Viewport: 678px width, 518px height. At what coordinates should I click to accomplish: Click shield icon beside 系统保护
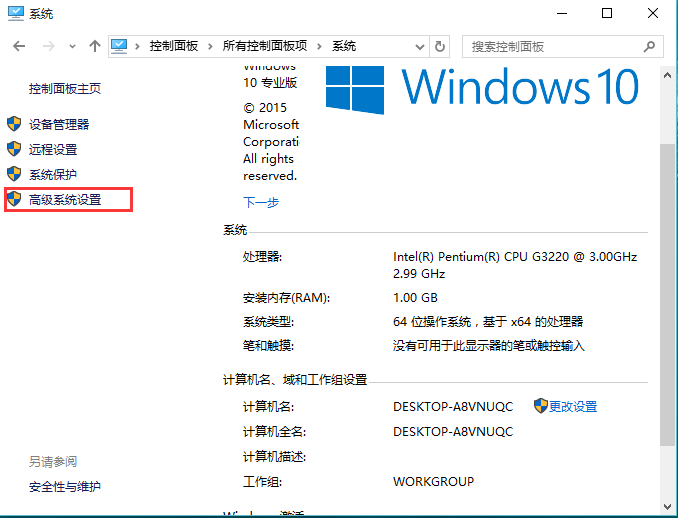[x=14, y=174]
